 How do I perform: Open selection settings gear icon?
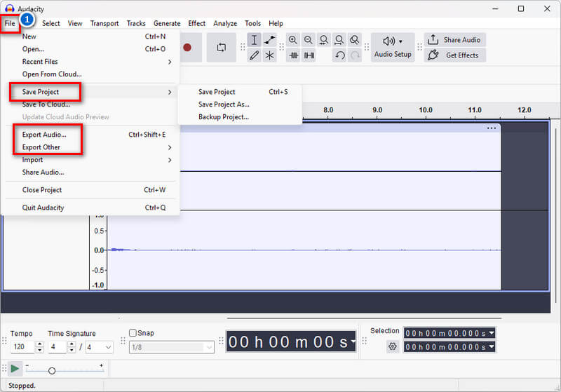[x=393, y=346]
